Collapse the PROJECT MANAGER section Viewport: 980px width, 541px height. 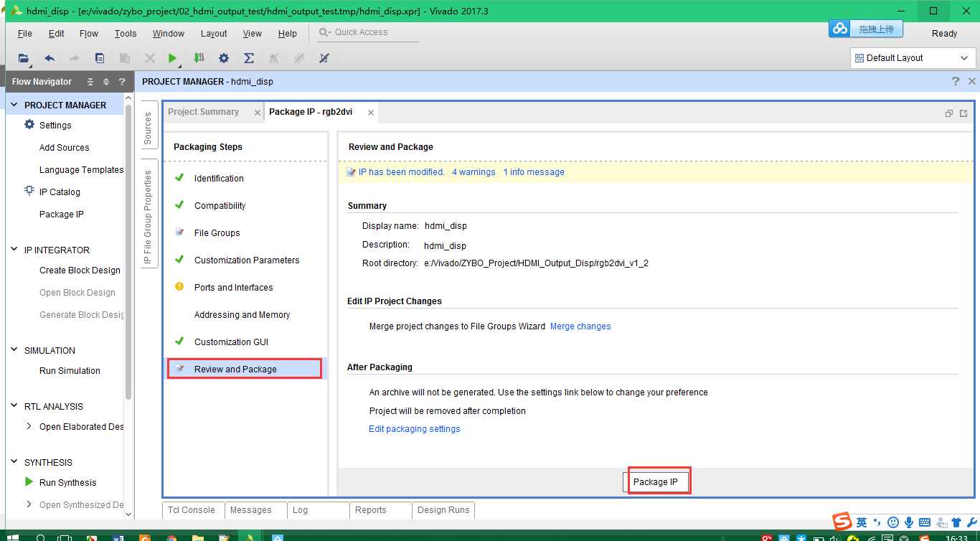point(14,105)
